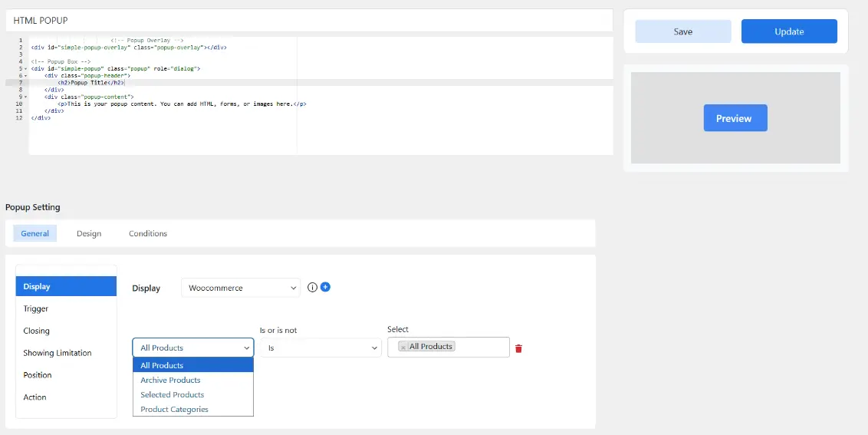This screenshot has width=868, height=435.
Task: Open the Showing Limitation section
Action: pyautogui.click(x=58, y=353)
